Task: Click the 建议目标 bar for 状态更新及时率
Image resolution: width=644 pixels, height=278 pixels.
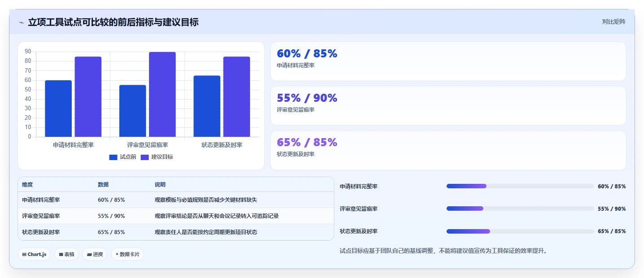Action: (237, 97)
